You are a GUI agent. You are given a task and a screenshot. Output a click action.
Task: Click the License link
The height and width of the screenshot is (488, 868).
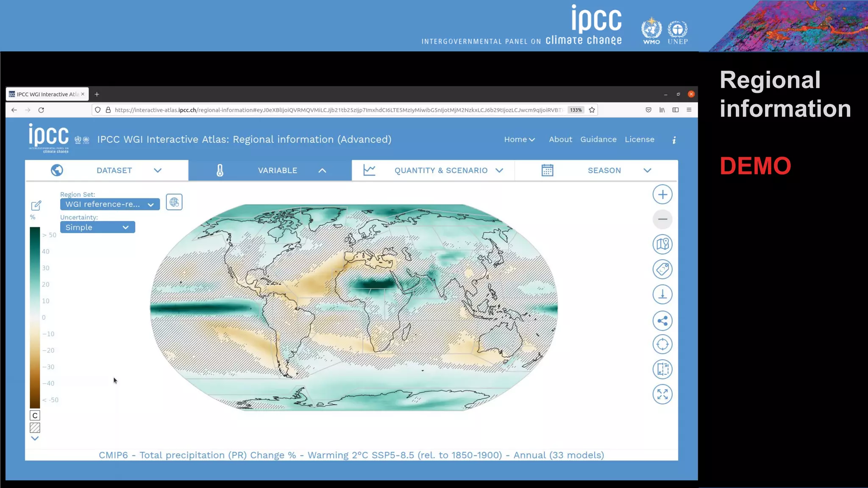[640, 139]
